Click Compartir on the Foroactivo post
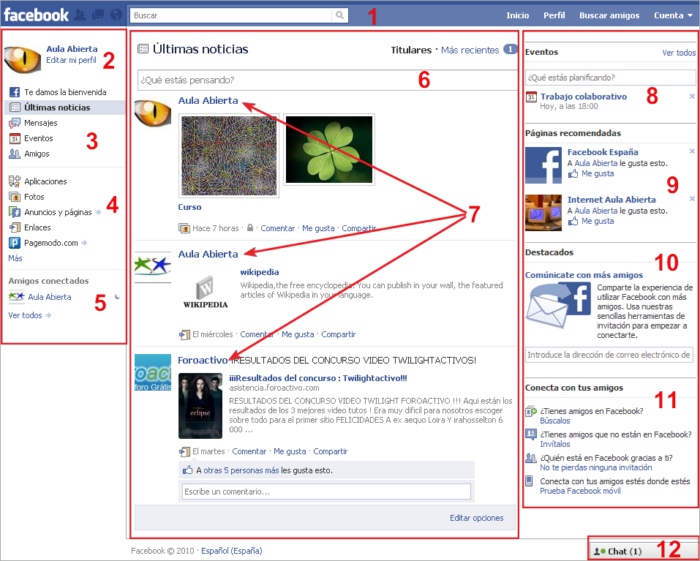This screenshot has width=700, height=561. point(330,452)
